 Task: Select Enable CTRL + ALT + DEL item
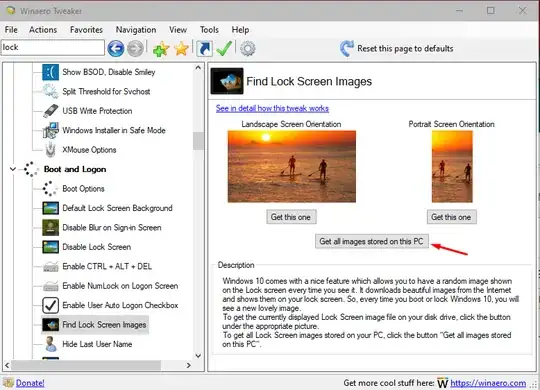click(x=107, y=267)
